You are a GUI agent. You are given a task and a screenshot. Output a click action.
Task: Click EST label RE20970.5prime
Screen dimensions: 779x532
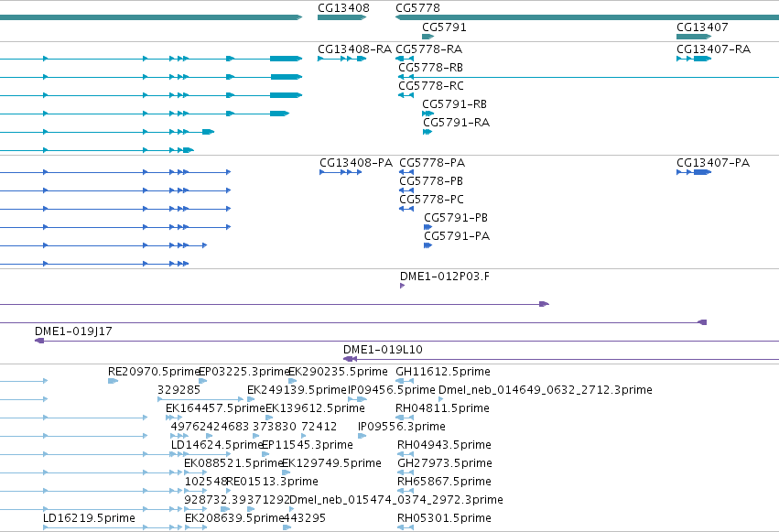pos(154,372)
